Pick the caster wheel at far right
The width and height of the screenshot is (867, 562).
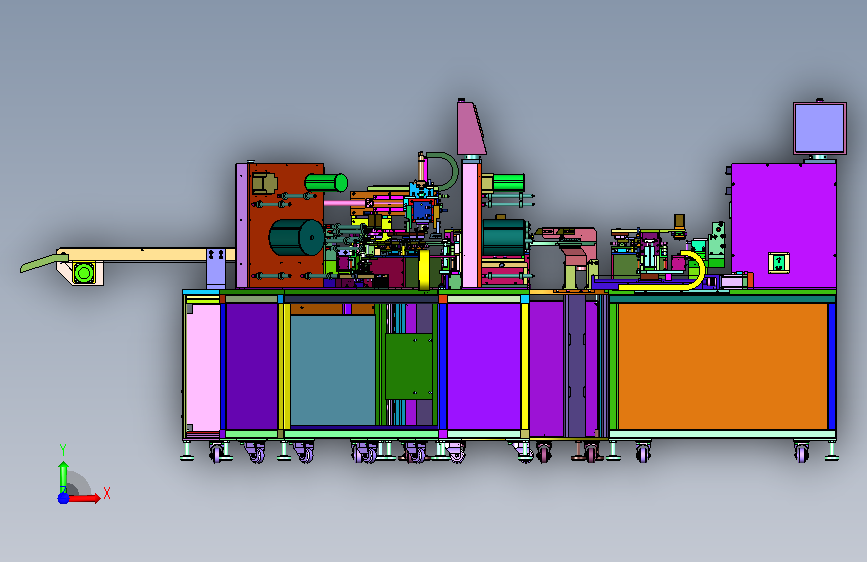[801, 454]
